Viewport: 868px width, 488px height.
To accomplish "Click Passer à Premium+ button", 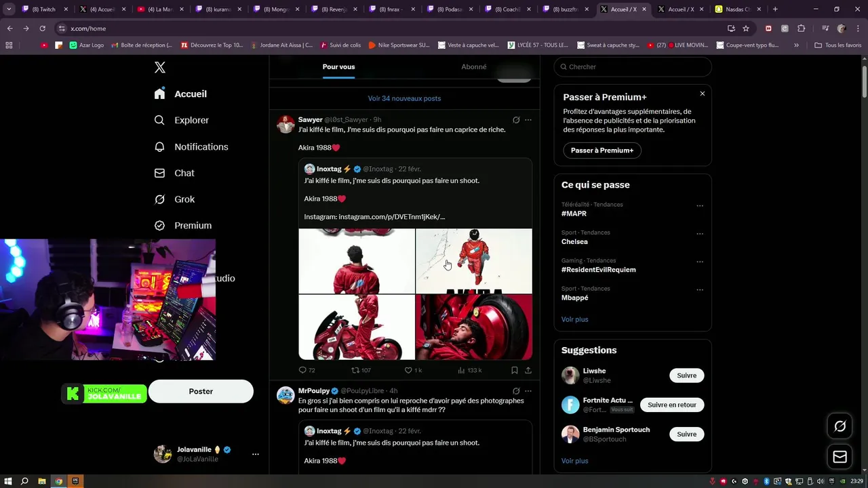I will [602, 150].
